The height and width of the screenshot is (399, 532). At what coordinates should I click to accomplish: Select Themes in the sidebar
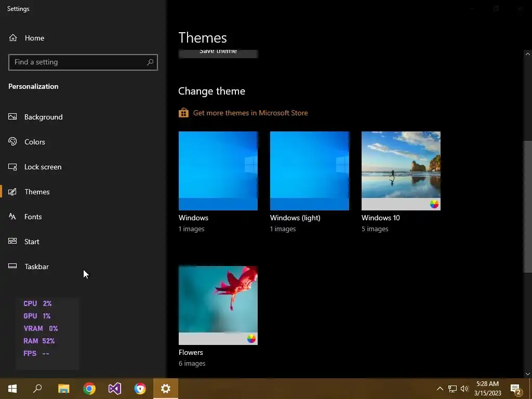(x=83, y=192)
